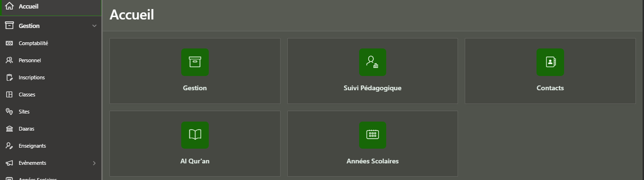
Task: Open the Suivi Pédagogique green icon
Action: click(x=372, y=62)
